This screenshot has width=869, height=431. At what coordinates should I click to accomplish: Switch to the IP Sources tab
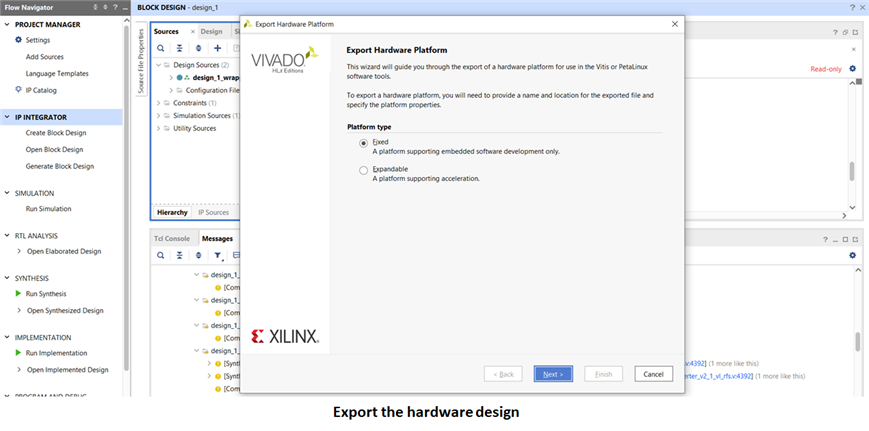click(x=213, y=213)
